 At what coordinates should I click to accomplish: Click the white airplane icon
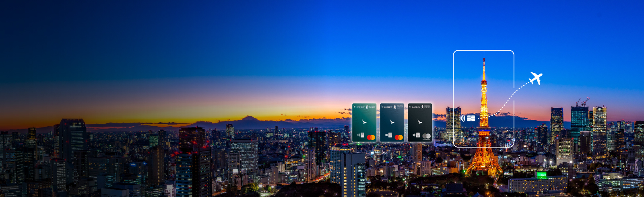point(535,78)
